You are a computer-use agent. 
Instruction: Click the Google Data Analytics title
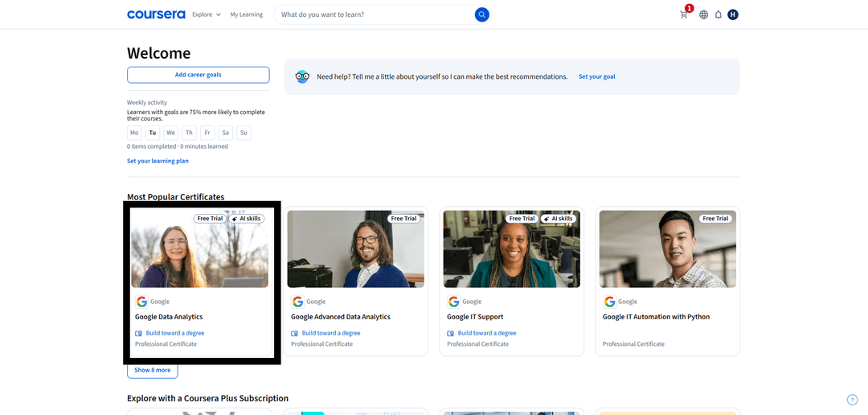point(169,317)
